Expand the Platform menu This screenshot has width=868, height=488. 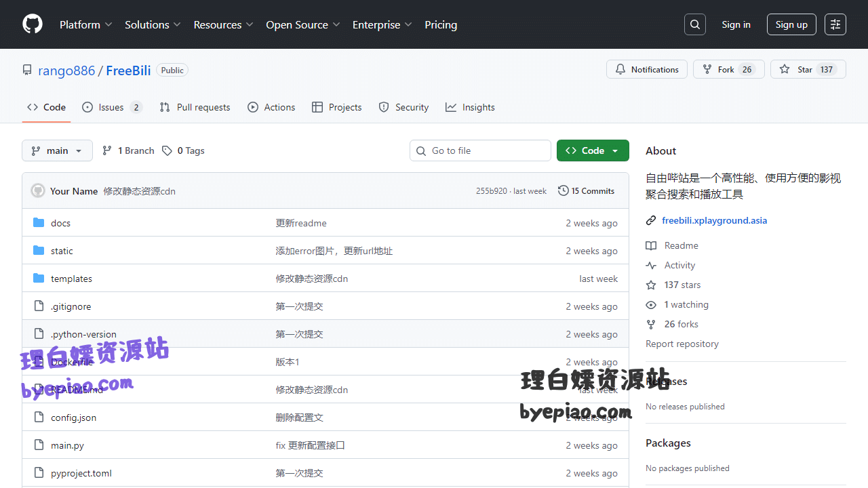85,24
